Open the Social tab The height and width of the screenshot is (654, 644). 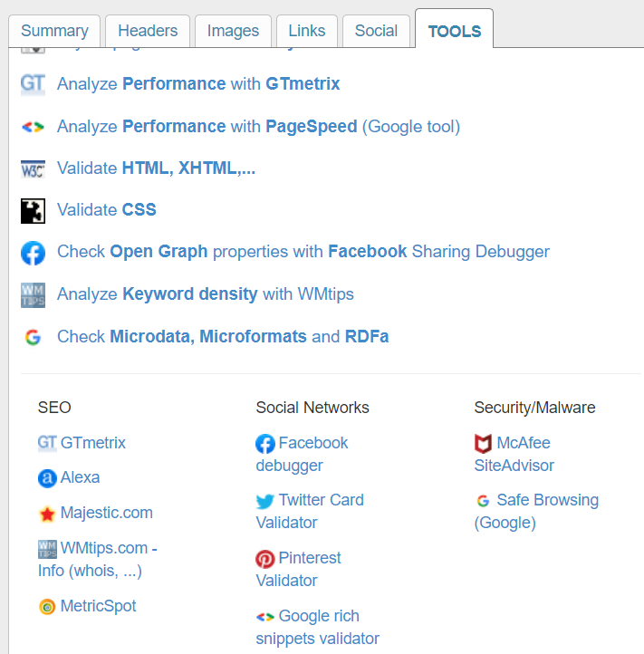point(376,31)
